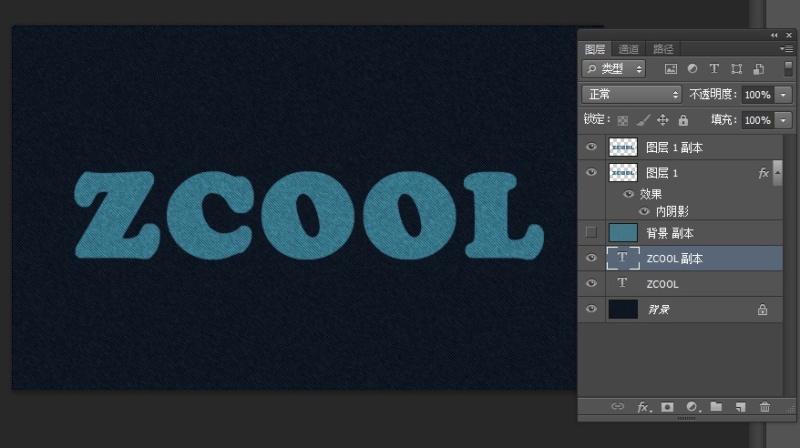Viewport: 800px width, 448px height.
Task: Click the fx indicator on 图层 1
Action: [x=763, y=173]
